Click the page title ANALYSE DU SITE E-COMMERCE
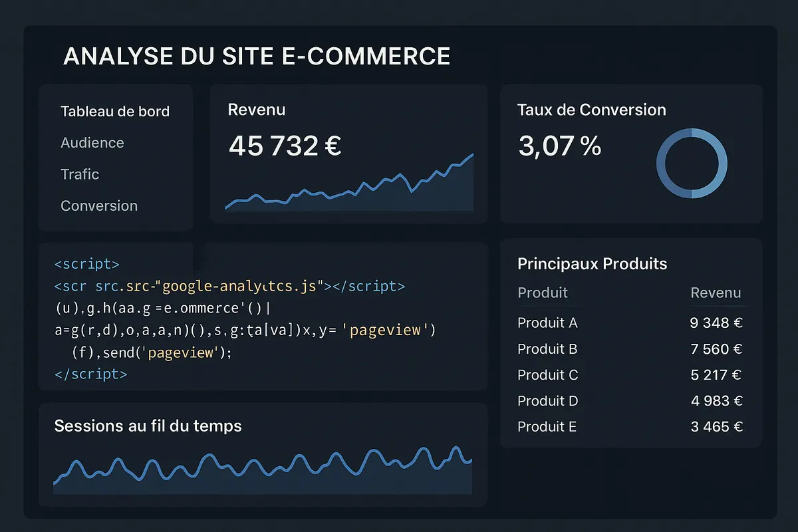 click(x=257, y=57)
